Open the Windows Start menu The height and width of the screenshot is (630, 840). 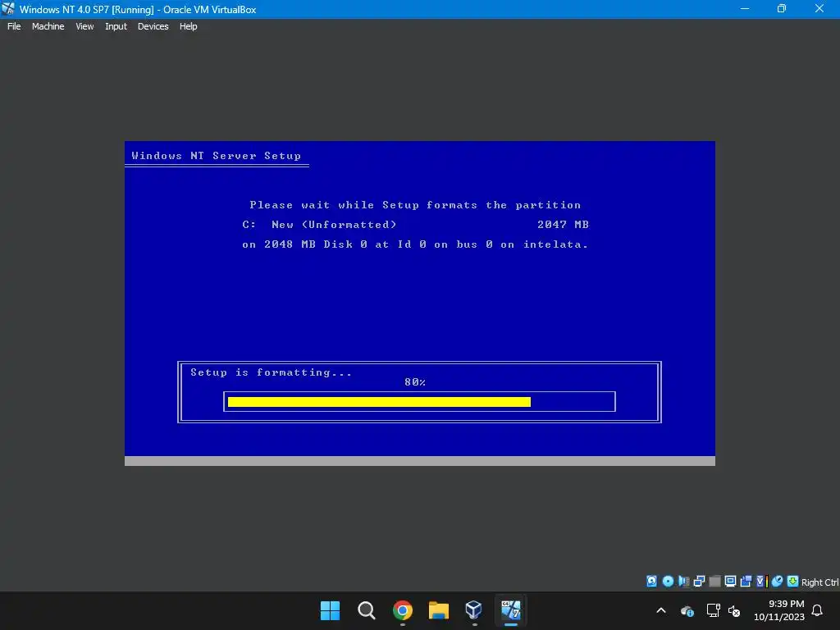[x=330, y=610]
